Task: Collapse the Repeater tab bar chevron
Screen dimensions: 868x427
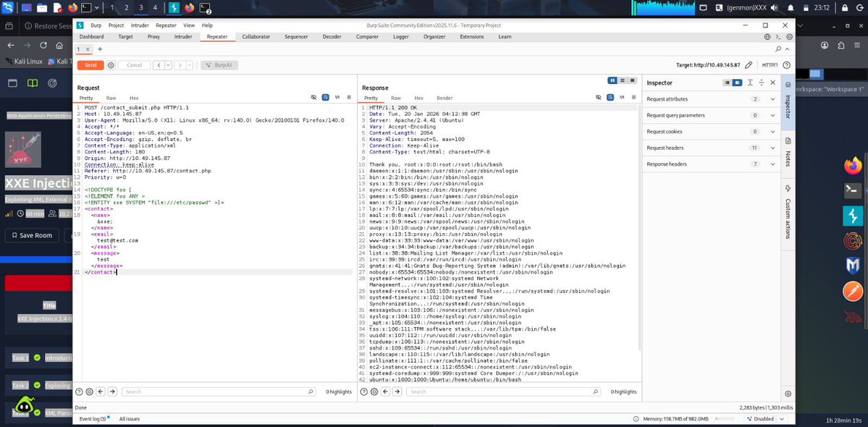Action: coord(788,49)
